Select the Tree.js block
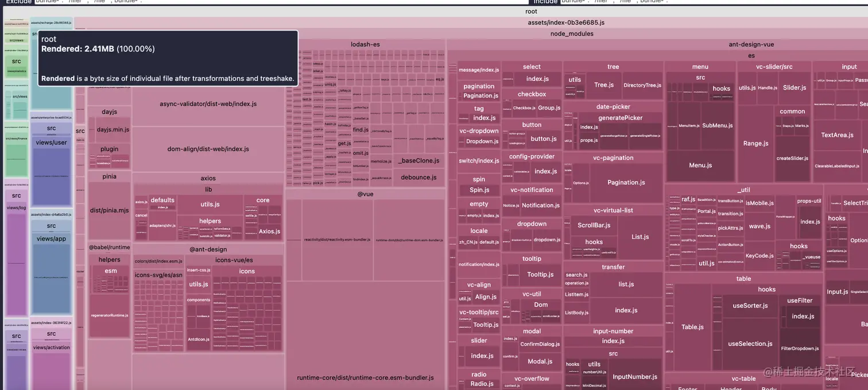This screenshot has height=390, width=868. (x=604, y=85)
